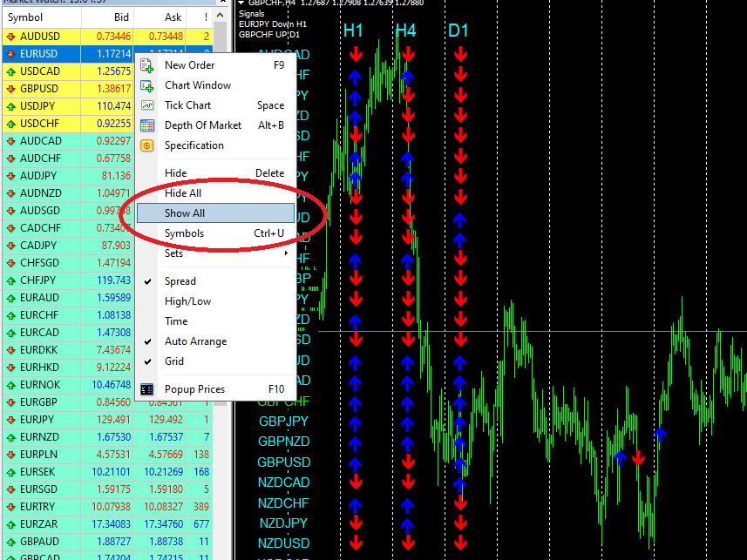Choose Hide All in the context menu
The image size is (747, 560).
[x=183, y=192]
